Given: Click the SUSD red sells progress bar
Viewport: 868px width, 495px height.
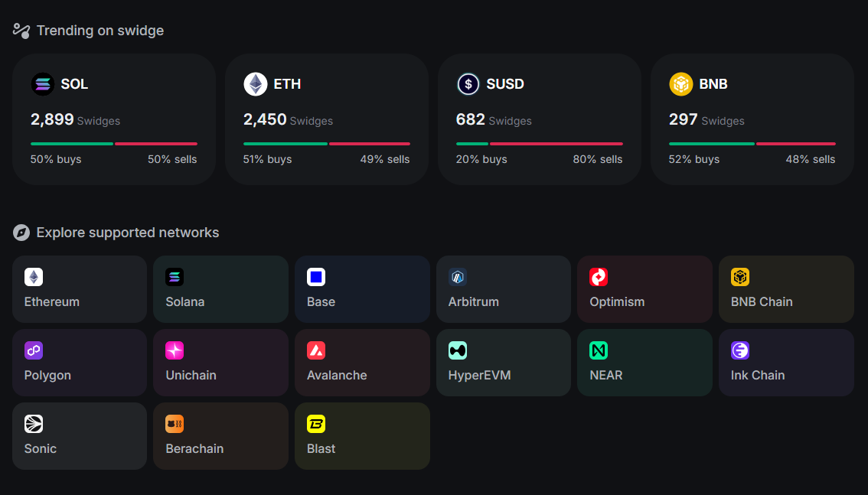Looking at the screenshot, I should (x=556, y=144).
